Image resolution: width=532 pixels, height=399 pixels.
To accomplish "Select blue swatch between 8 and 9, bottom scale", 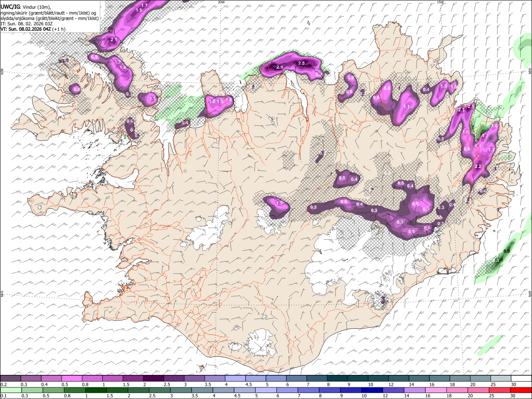I will 329,390.
